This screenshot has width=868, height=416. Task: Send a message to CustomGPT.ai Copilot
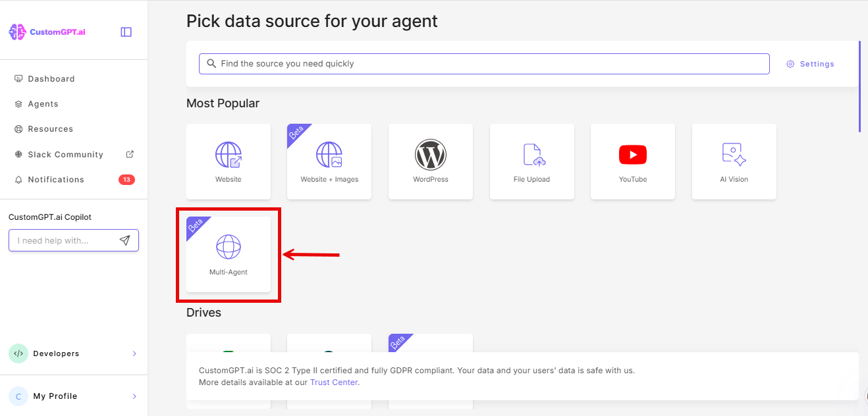click(x=124, y=240)
